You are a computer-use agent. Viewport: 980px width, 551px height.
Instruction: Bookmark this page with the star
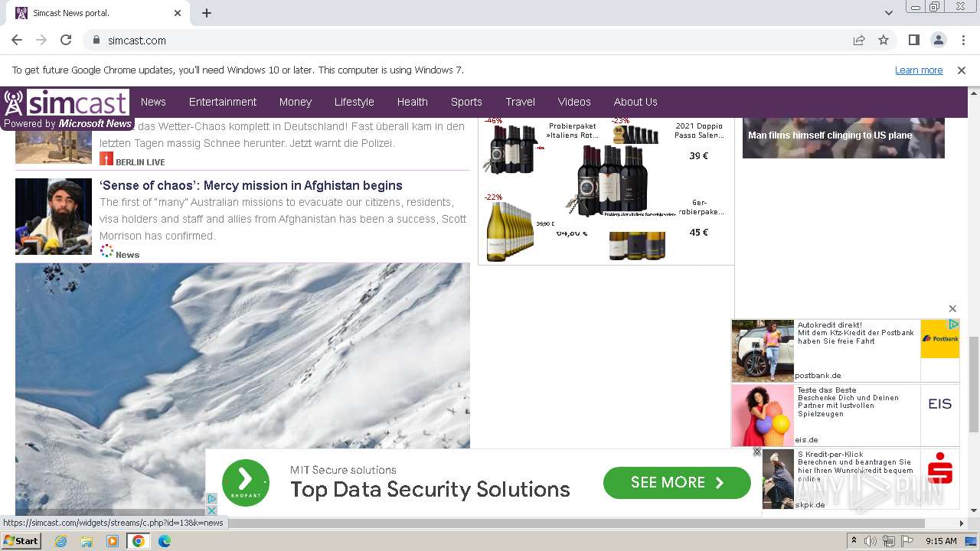pyautogui.click(x=884, y=41)
